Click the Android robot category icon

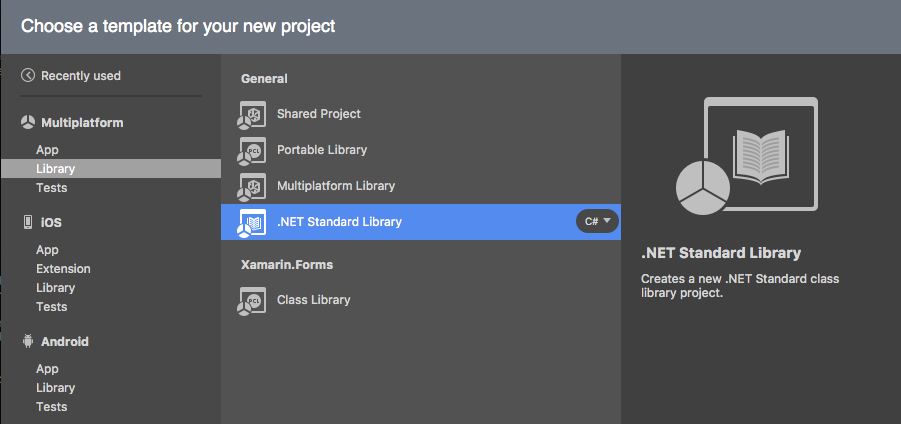pos(28,341)
